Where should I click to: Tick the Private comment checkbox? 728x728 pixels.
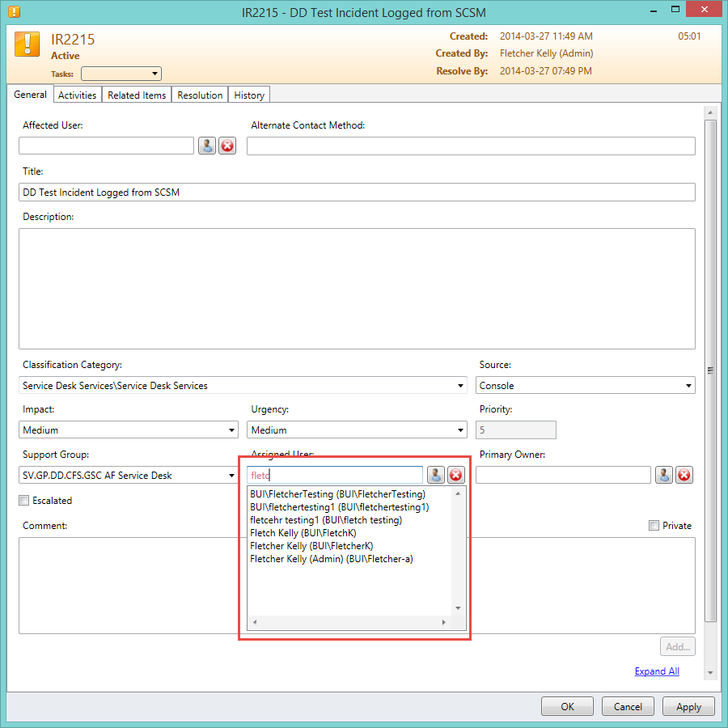click(x=654, y=526)
